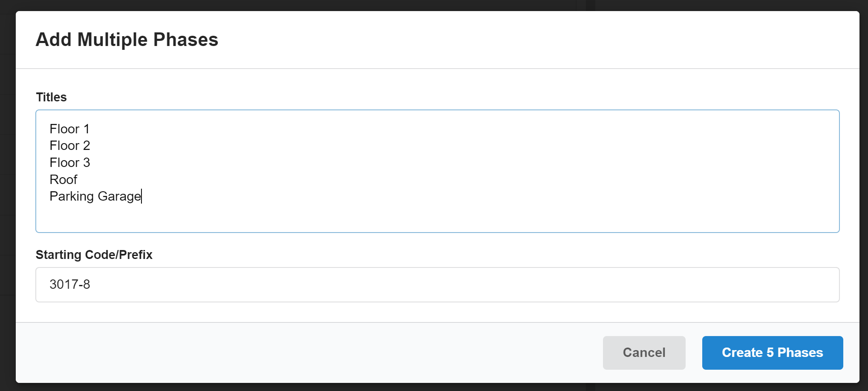
Task: Click the Add Multiple Phases dialog title
Action: tap(127, 39)
